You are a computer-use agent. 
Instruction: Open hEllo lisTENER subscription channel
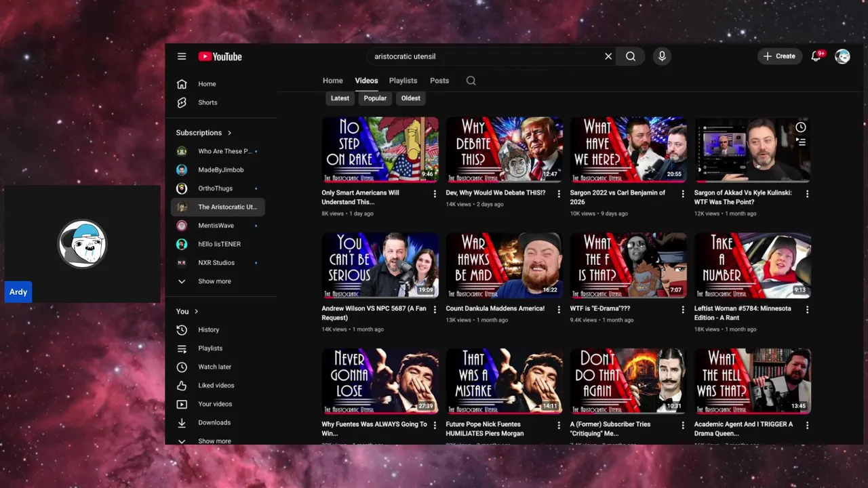[x=217, y=244]
